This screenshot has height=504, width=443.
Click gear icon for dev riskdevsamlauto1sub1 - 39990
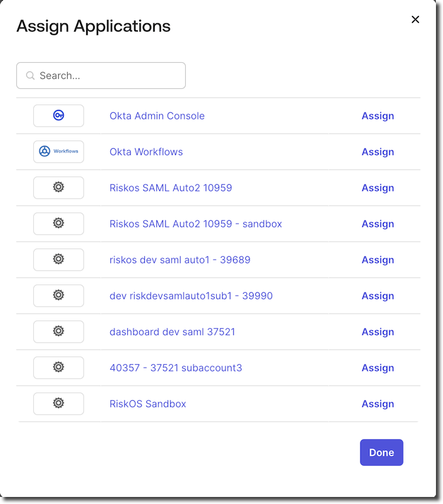tap(59, 295)
